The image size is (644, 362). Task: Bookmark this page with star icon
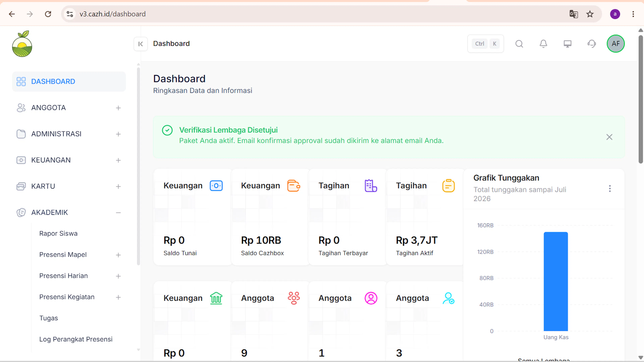[590, 14]
